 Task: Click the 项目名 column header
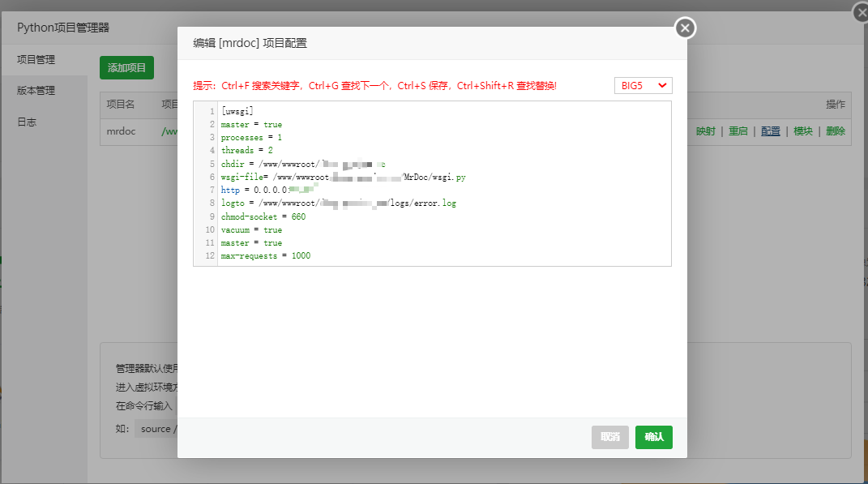tap(121, 104)
